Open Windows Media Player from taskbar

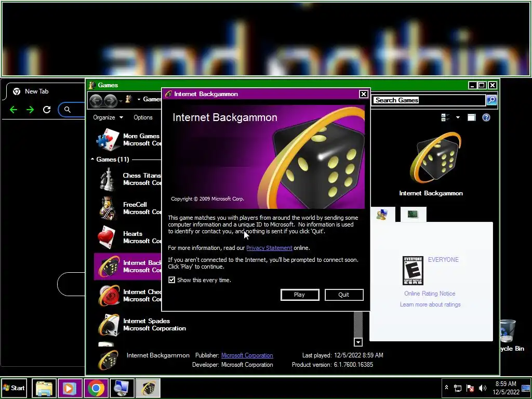click(70, 388)
